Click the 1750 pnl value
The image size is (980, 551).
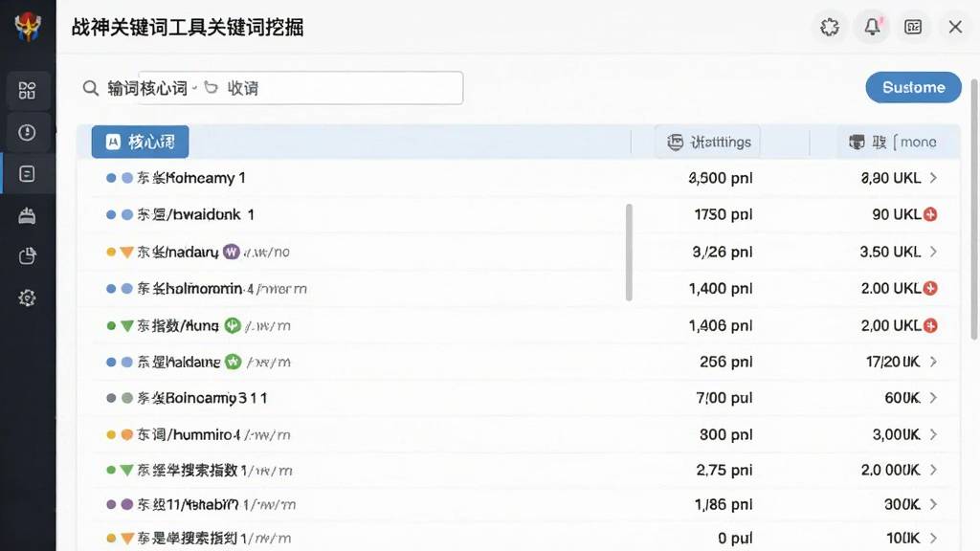click(x=724, y=214)
